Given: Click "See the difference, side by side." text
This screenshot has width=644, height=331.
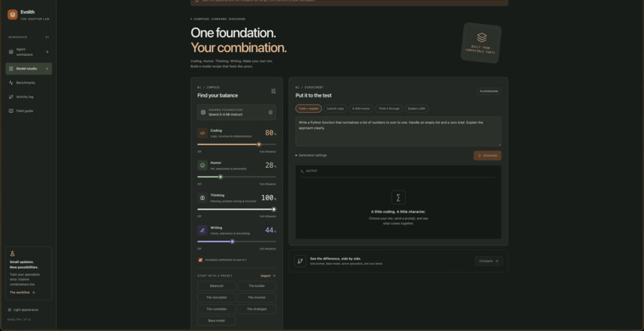Looking at the screenshot, I should (336, 258).
